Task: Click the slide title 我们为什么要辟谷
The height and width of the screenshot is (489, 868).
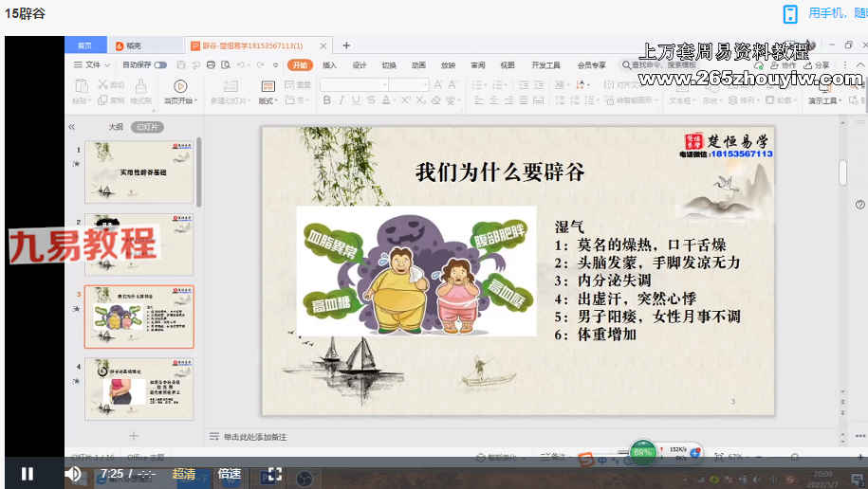Action: click(500, 172)
